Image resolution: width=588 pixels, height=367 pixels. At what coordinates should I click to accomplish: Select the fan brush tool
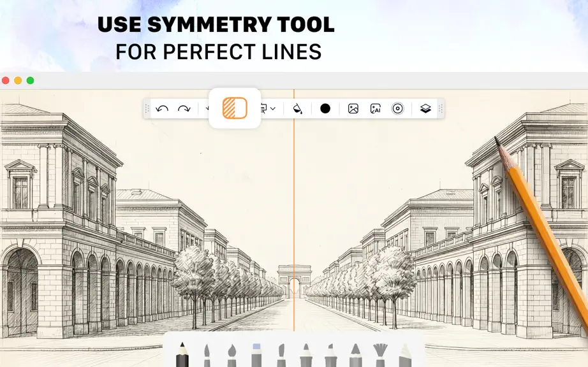(380, 355)
